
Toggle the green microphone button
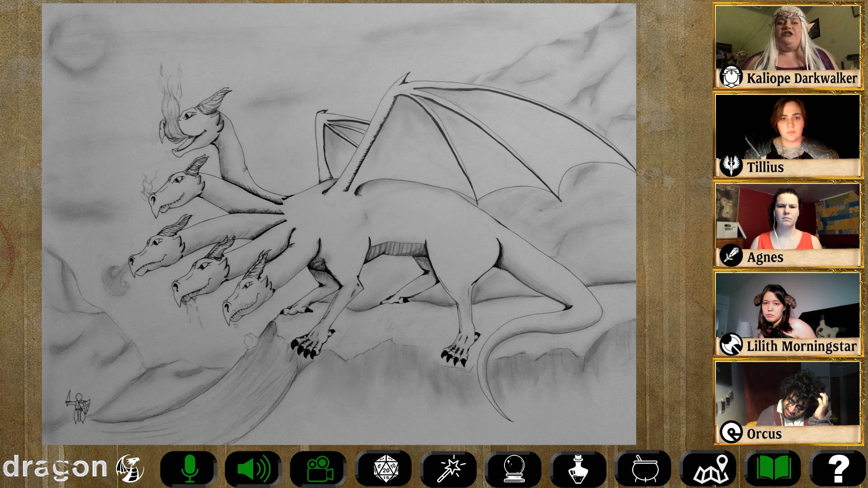189,469
